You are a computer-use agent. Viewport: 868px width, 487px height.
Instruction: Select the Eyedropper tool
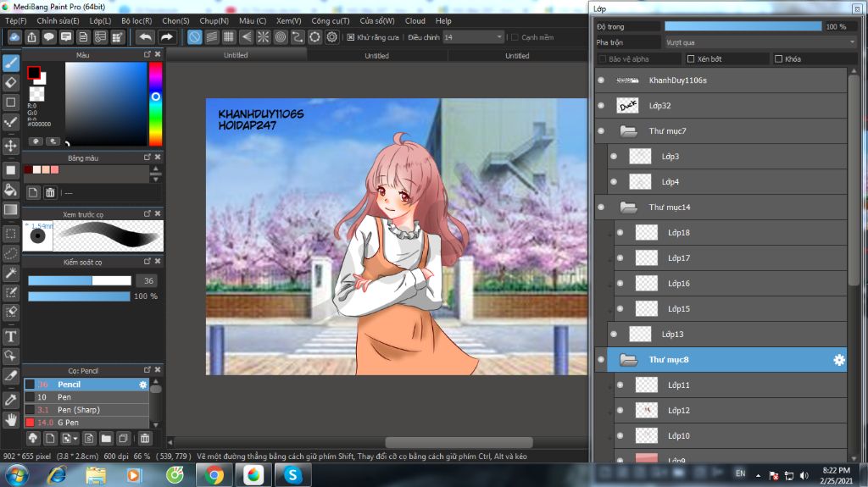pos(10,400)
